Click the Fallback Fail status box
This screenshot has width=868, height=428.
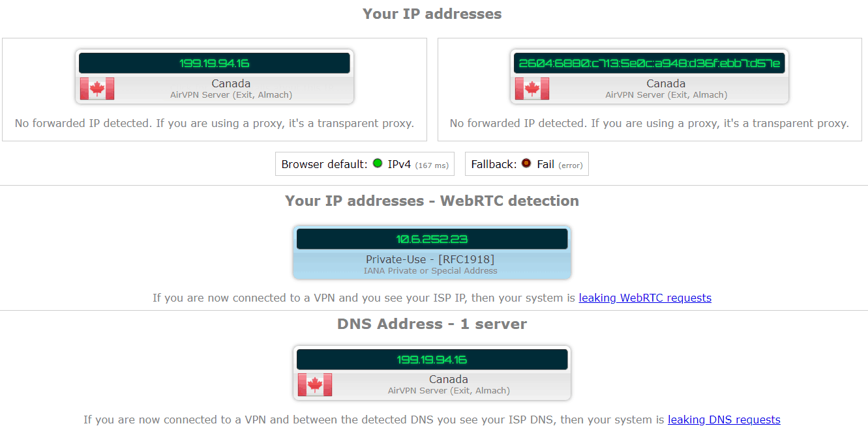pos(527,164)
